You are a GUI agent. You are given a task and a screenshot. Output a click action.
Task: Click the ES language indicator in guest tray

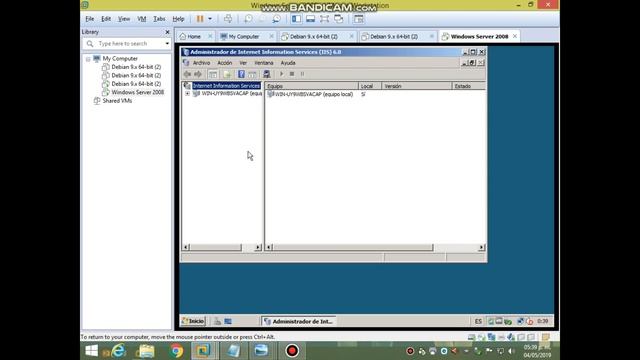478,321
